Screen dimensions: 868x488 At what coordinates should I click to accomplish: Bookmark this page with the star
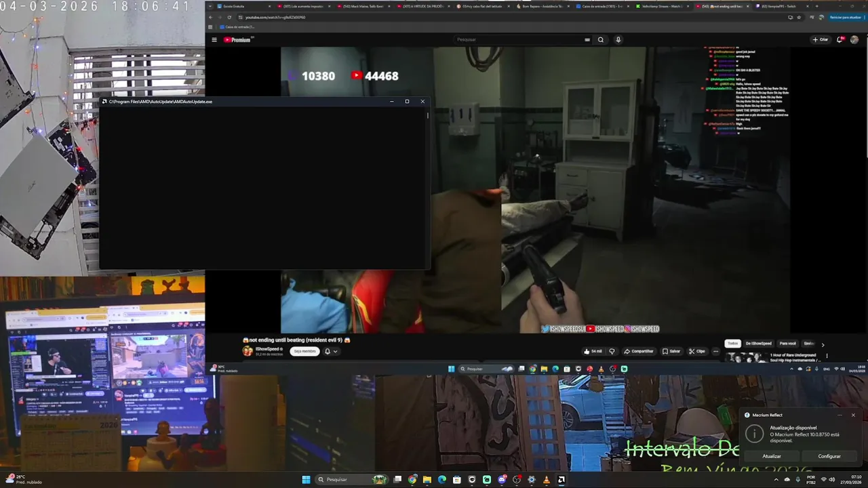pos(800,17)
